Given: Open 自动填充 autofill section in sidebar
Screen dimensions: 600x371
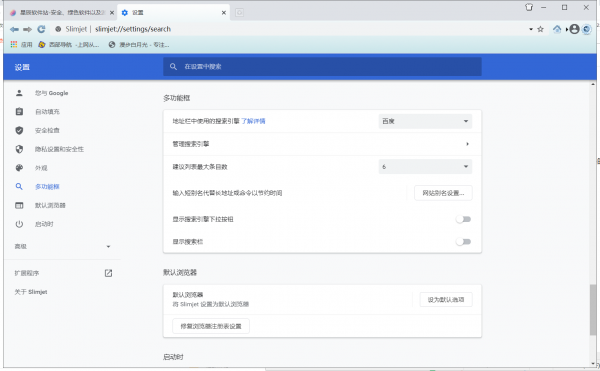Looking at the screenshot, I should 47,112.
